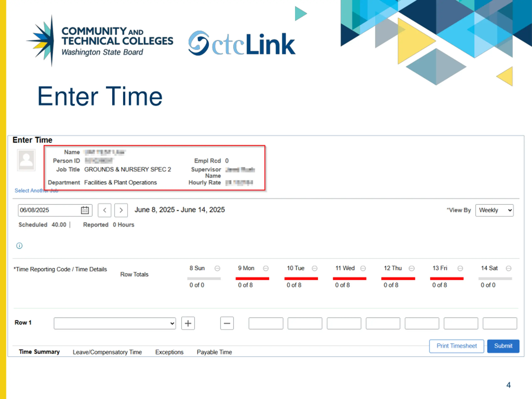Viewport: 532px width, 399px height.
Task: Open comments icon for 13 Fri
Action: 460,268
